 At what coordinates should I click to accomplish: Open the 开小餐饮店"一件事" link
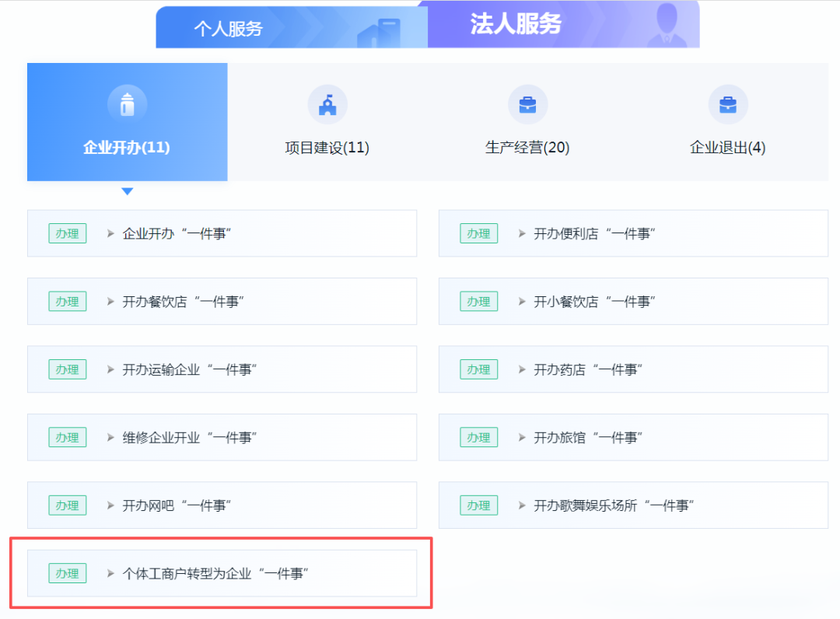(595, 302)
